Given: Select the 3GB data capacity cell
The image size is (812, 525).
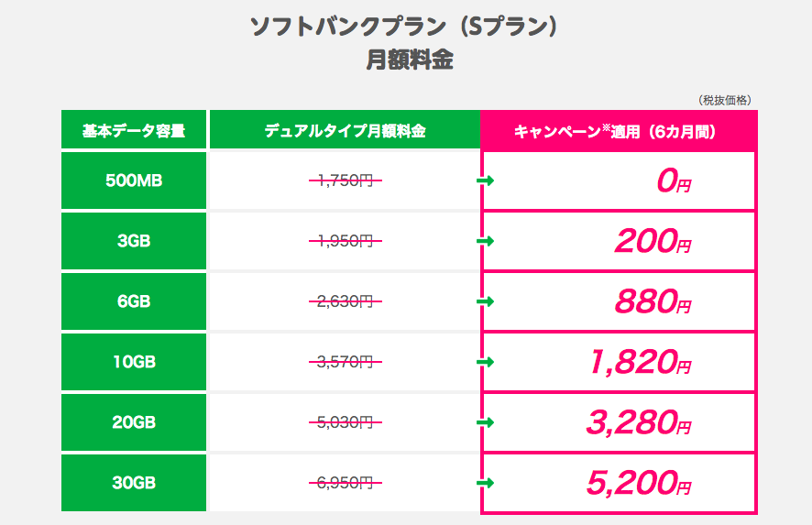Looking at the screenshot, I should point(134,241).
